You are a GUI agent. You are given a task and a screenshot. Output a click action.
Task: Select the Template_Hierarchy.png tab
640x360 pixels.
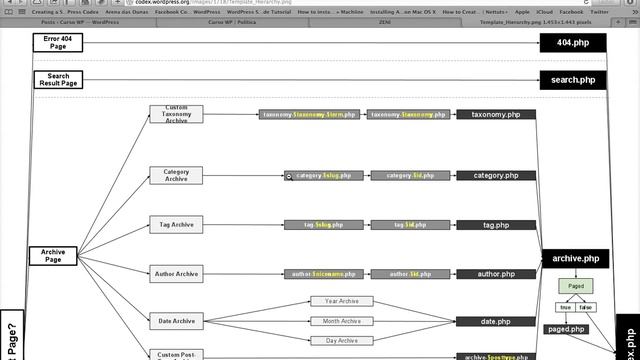coord(536,22)
